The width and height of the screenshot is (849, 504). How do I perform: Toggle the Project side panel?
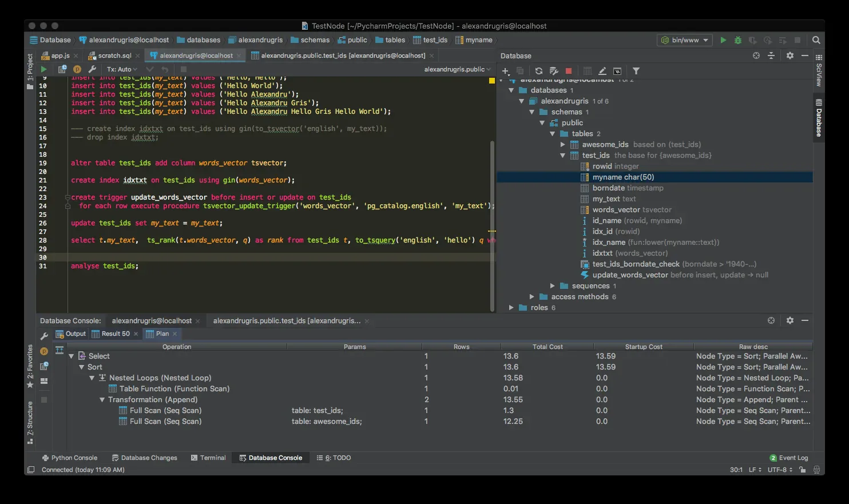click(x=30, y=71)
